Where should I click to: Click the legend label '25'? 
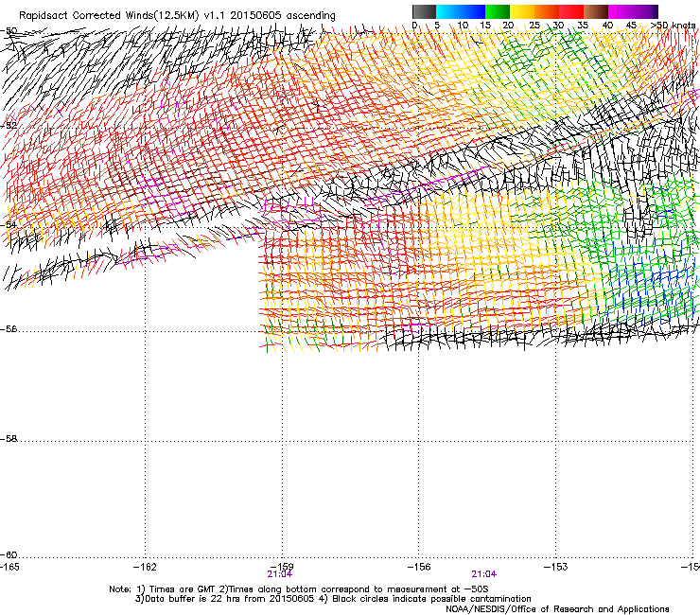534,26
